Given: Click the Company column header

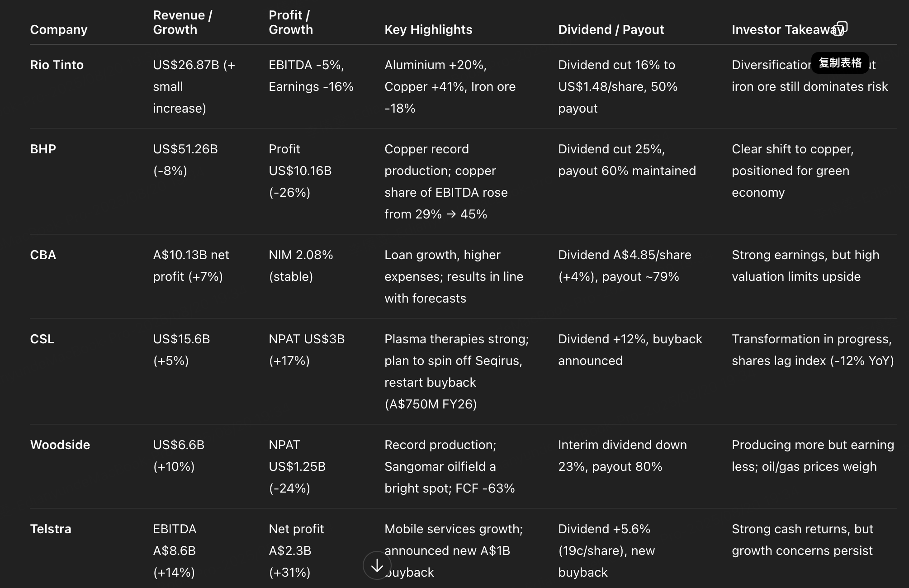Looking at the screenshot, I should point(59,30).
